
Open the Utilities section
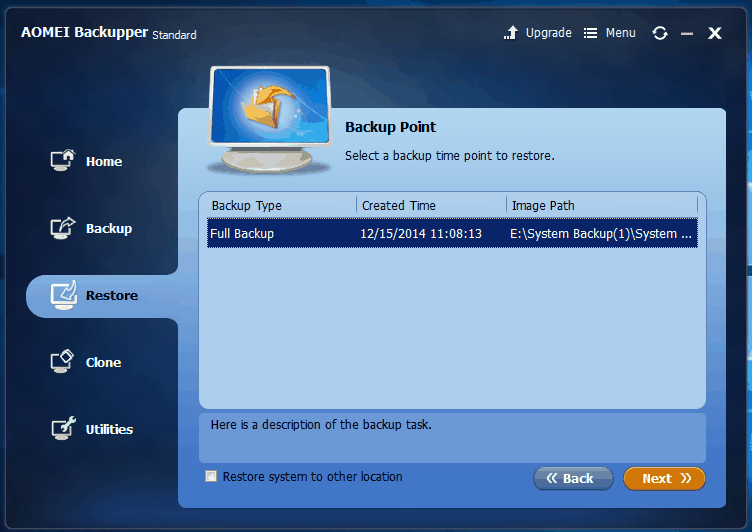tap(92, 429)
